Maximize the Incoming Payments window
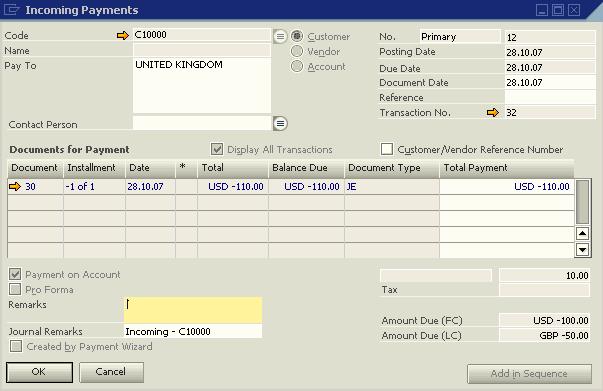Viewport: 603px width, 391px height. click(x=558, y=10)
